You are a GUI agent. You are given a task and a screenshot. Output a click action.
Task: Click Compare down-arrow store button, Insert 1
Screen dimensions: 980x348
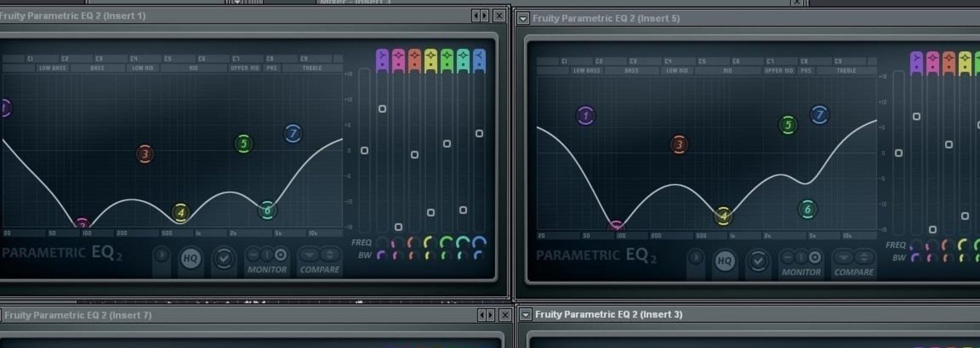(x=309, y=254)
